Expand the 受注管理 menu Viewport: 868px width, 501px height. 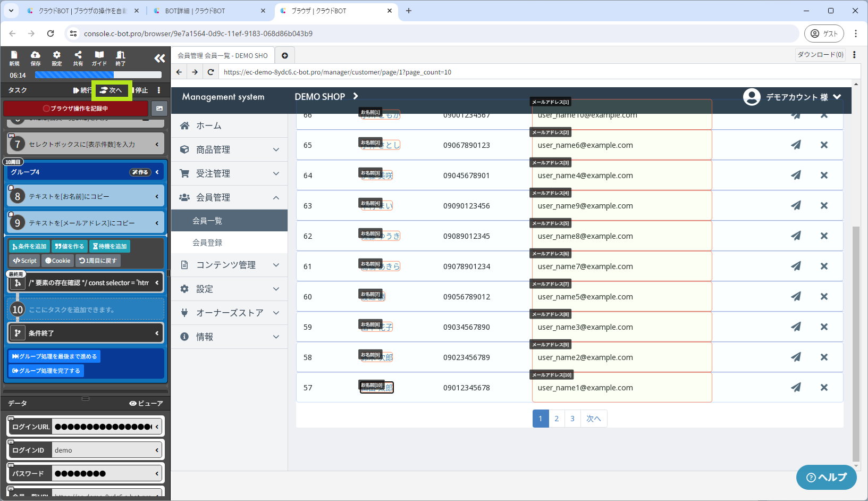(230, 173)
